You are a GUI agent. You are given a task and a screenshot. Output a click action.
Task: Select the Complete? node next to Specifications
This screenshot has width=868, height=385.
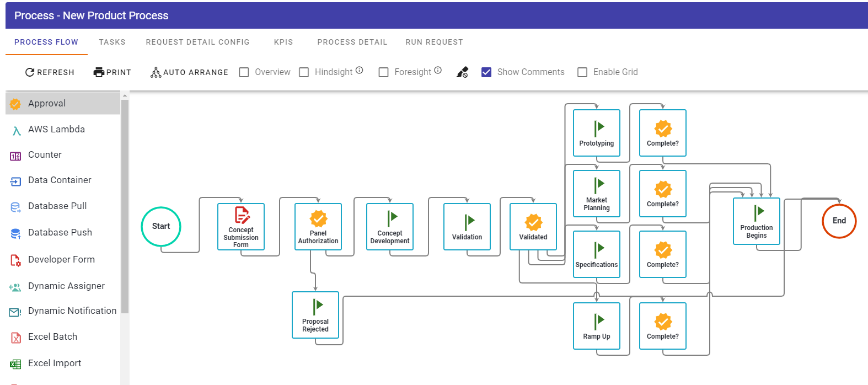[x=663, y=254]
